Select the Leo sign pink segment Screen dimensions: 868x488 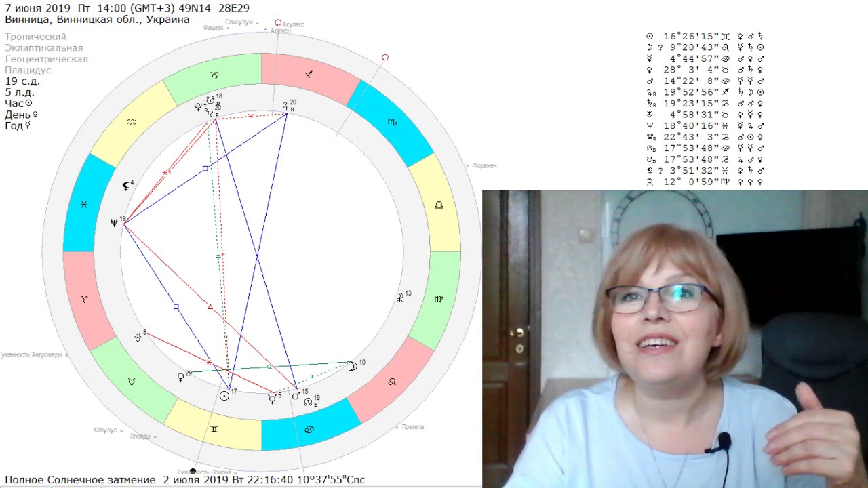point(391,382)
